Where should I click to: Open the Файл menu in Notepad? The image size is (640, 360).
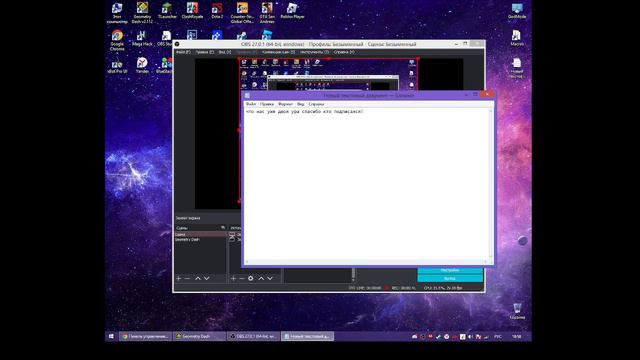[251, 104]
